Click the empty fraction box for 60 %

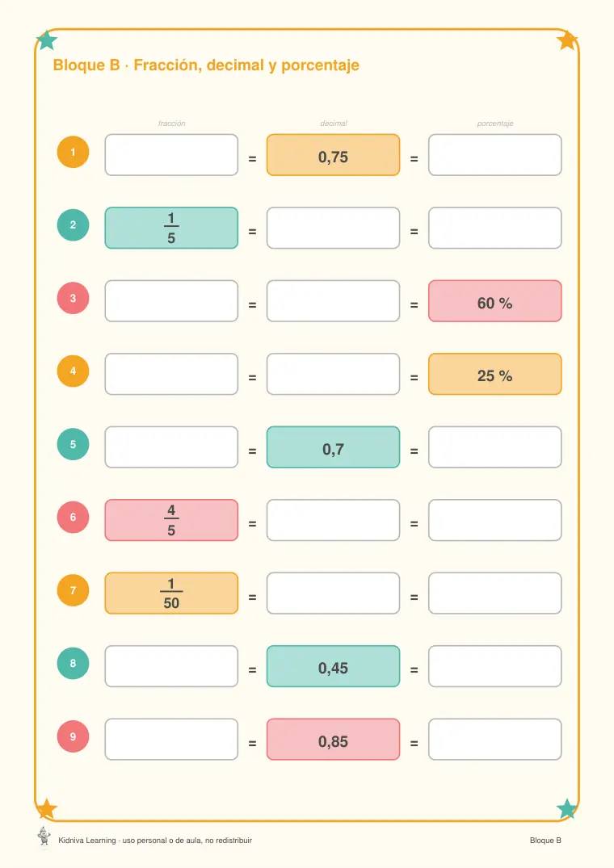click(x=171, y=301)
